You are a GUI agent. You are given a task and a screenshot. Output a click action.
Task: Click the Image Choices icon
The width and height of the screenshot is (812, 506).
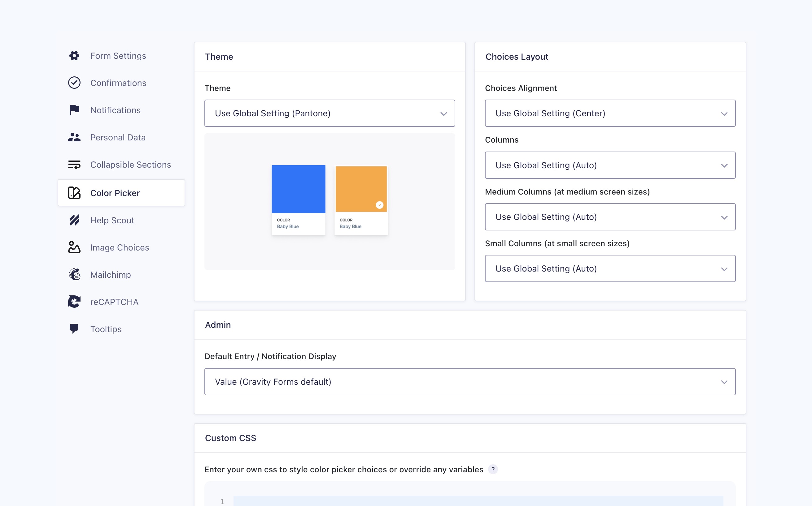[75, 247]
